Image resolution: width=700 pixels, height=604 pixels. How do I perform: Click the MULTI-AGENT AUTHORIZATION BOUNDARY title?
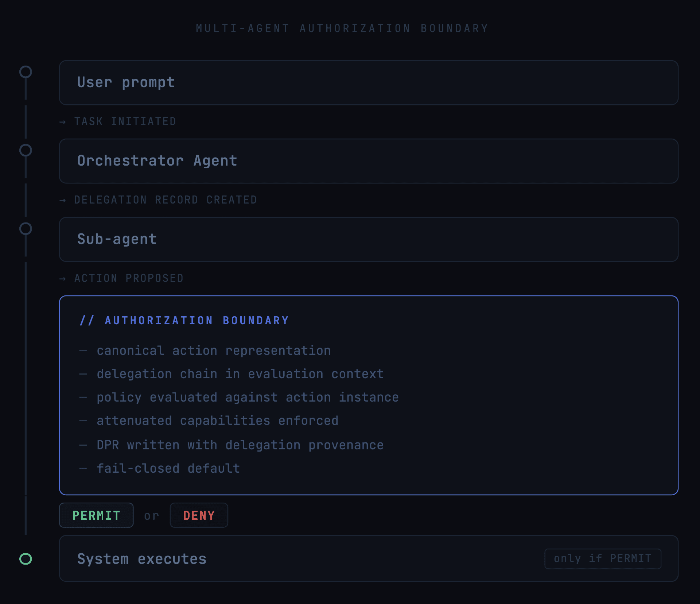[342, 28]
